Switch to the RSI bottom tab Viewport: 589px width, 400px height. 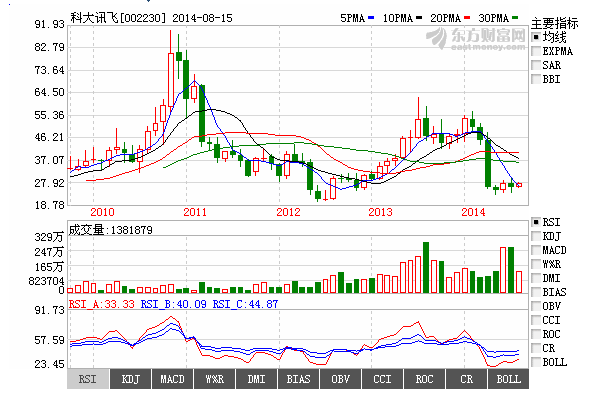tap(88, 379)
